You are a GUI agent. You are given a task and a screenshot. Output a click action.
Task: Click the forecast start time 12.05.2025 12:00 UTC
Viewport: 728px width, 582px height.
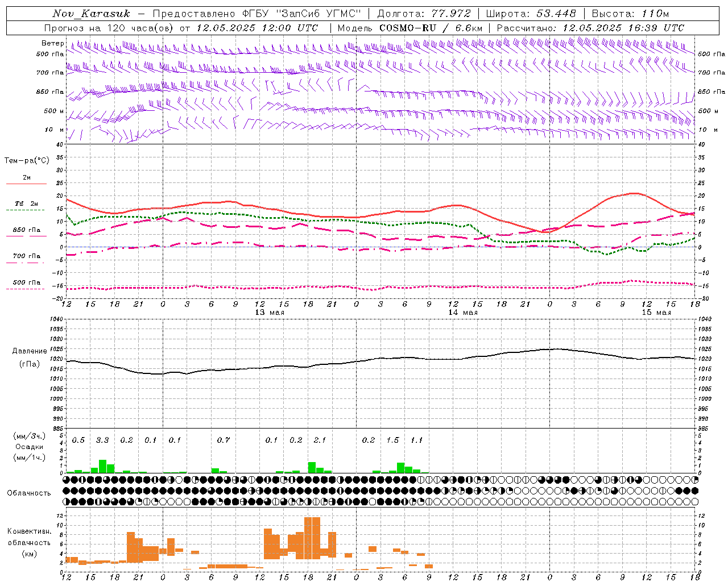click(x=257, y=28)
